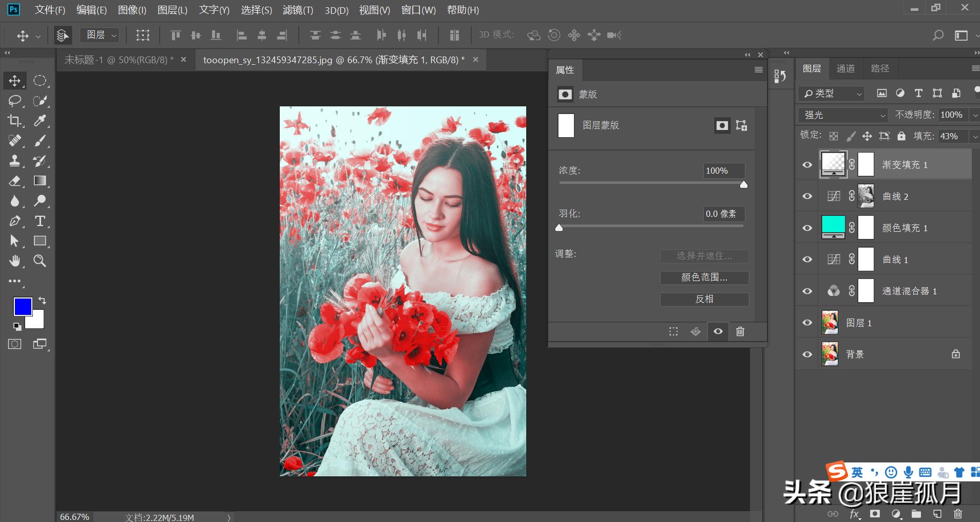Hide the 曲线 2 layer
This screenshot has width=980, height=522.
[x=807, y=196]
